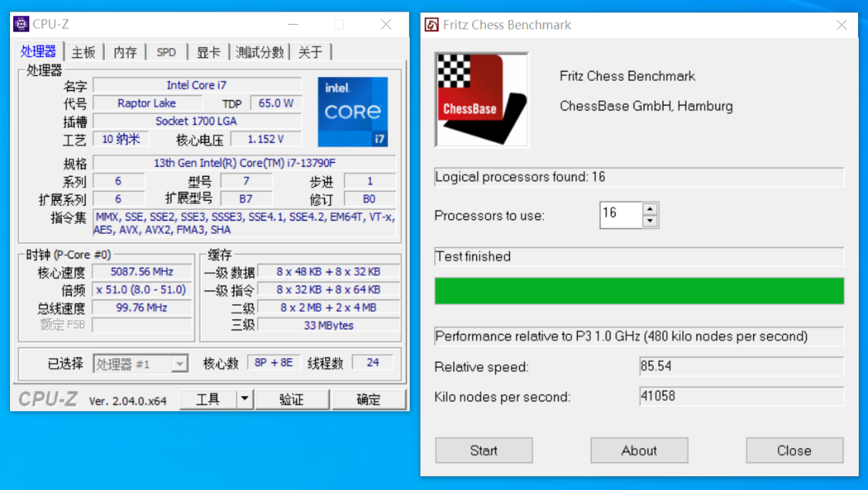
Task: Click the L2 cache 8 x 2 MB value
Action: [328, 307]
